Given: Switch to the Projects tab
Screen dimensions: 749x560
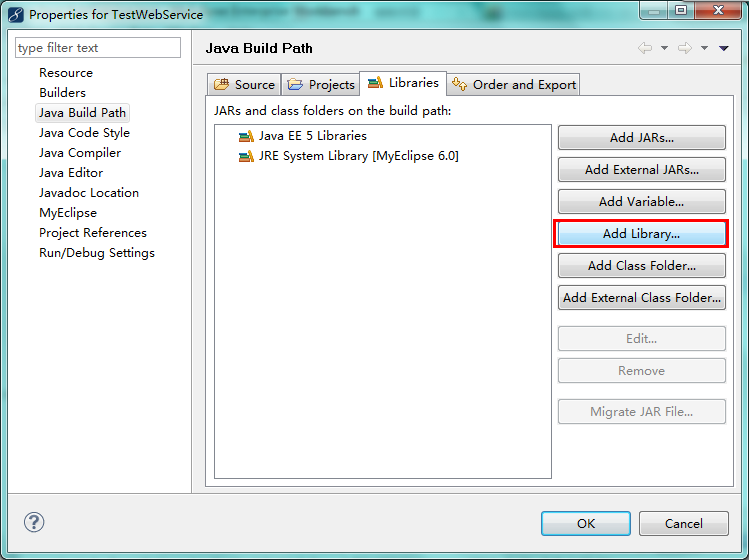Looking at the screenshot, I should coord(321,85).
